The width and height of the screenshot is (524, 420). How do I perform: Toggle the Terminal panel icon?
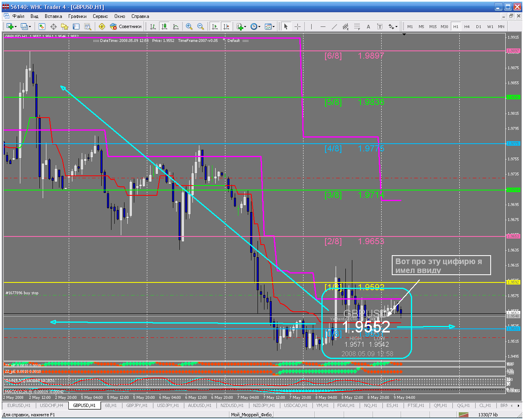pos(76,26)
